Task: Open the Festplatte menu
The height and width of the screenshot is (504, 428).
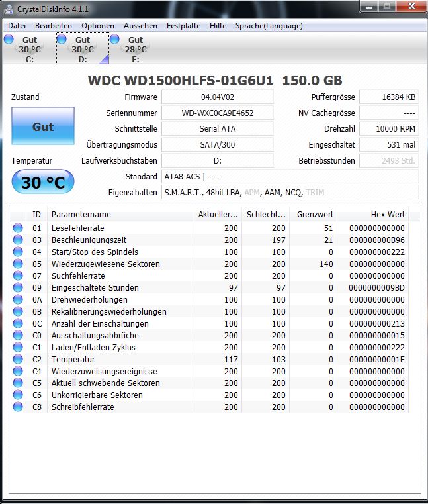Action: tap(183, 26)
